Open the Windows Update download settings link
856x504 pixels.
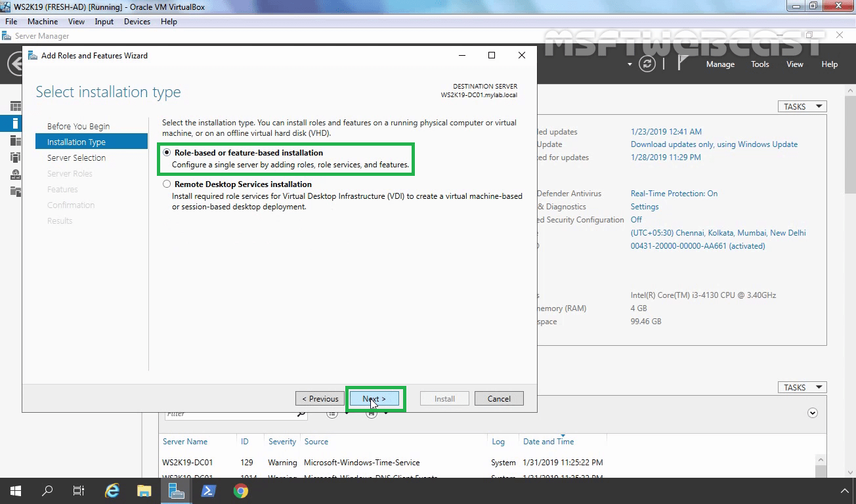pos(714,144)
